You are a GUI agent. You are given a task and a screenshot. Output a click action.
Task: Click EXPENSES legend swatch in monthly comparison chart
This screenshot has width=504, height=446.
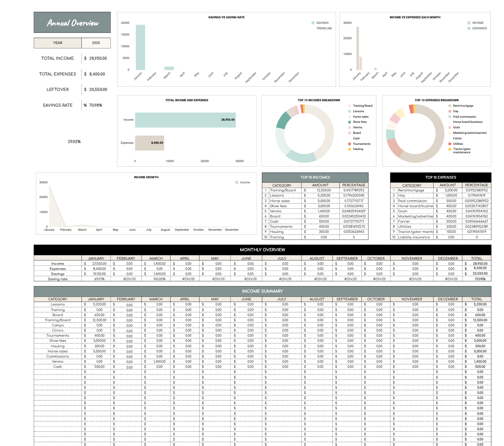click(x=469, y=28)
